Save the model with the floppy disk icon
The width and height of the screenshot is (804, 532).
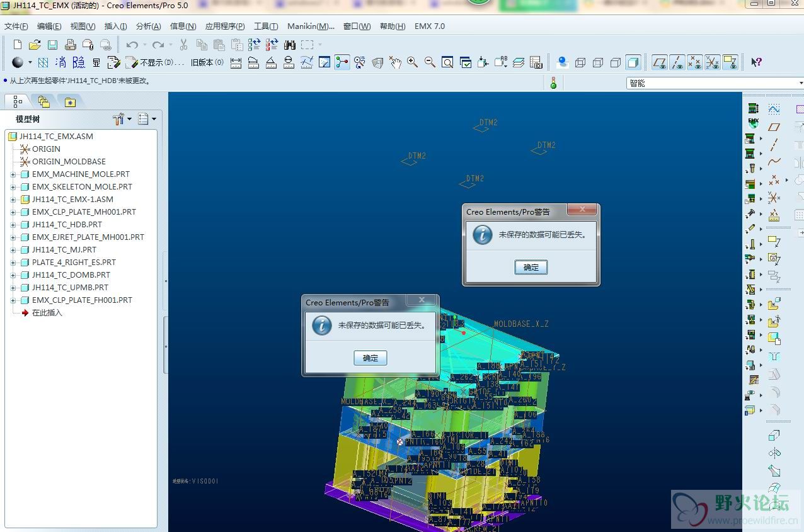(52, 45)
